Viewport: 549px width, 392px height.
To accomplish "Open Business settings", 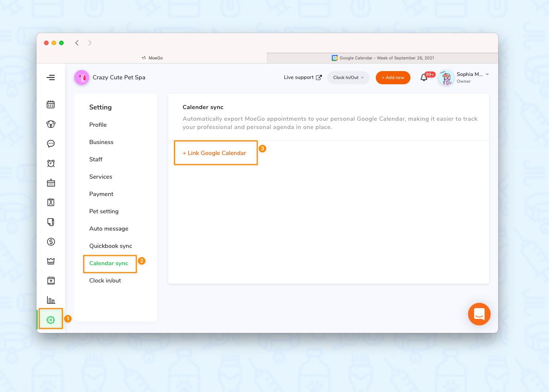I will 101,142.
